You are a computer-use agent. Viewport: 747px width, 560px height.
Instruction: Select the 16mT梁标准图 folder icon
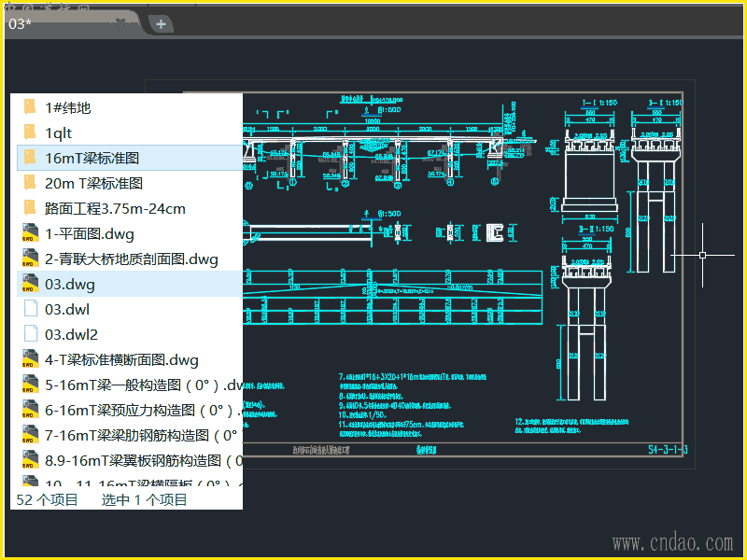click(x=30, y=158)
